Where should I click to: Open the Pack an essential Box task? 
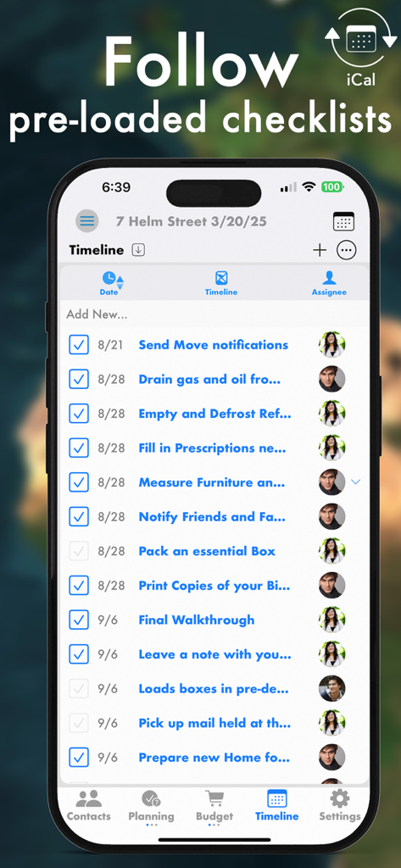(x=207, y=551)
